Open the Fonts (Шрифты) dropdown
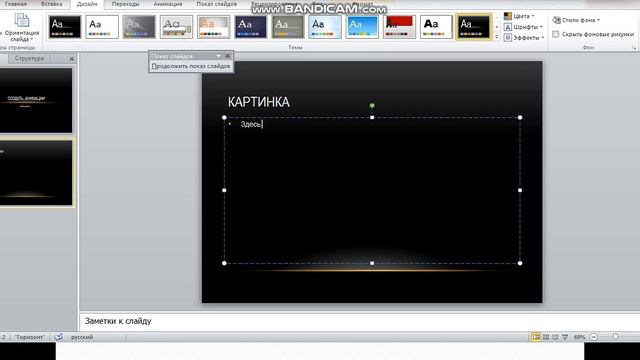This screenshot has width=640, height=360. click(523, 27)
